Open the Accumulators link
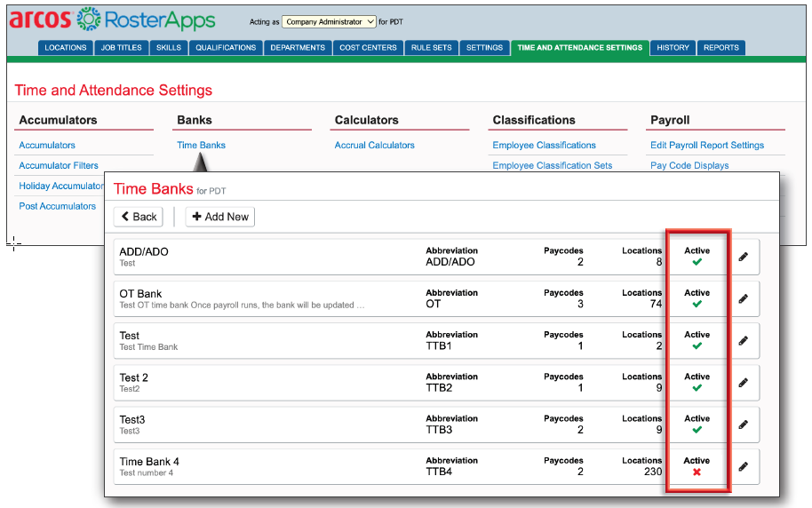 (x=47, y=145)
